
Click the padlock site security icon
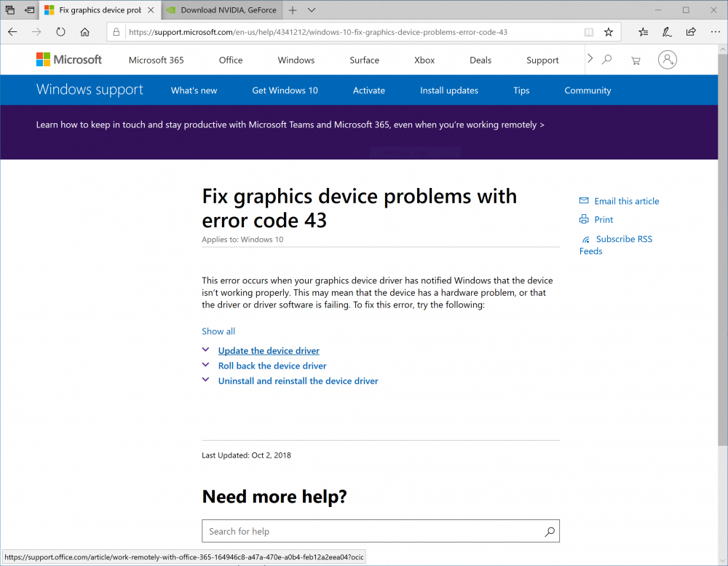click(x=116, y=32)
